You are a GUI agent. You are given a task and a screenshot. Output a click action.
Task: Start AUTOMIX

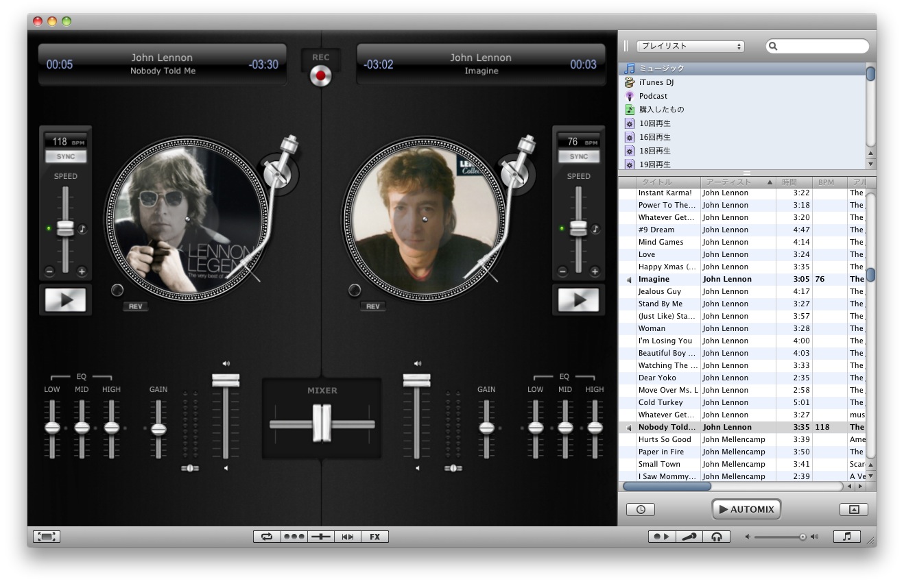(x=746, y=509)
